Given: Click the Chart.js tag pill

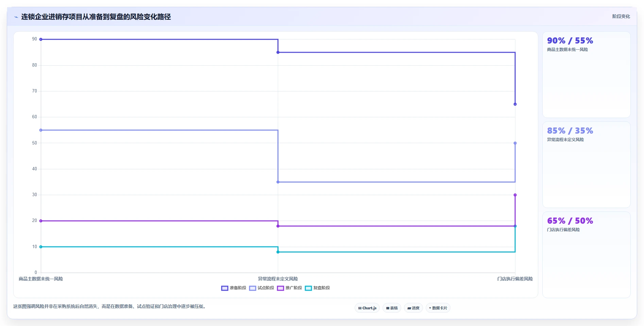Looking at the screenshot, I should [367, 308].
